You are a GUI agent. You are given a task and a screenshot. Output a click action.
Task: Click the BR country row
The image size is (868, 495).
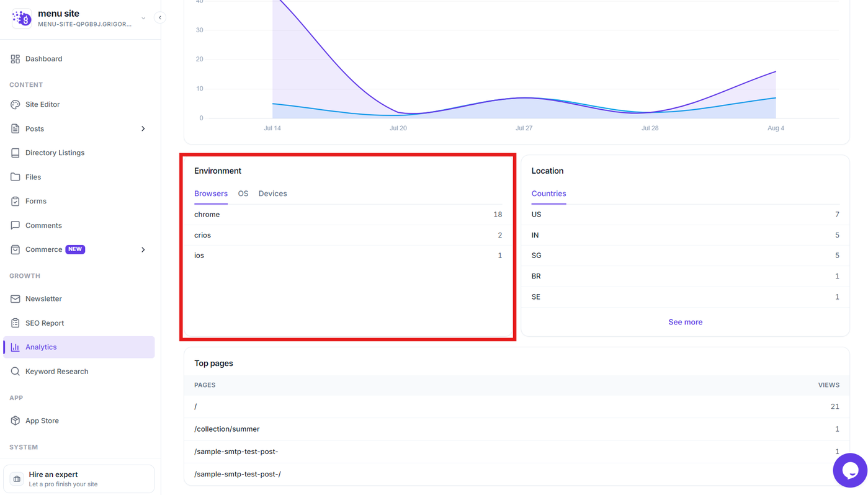pyautogui.click(x=685, y=276)
